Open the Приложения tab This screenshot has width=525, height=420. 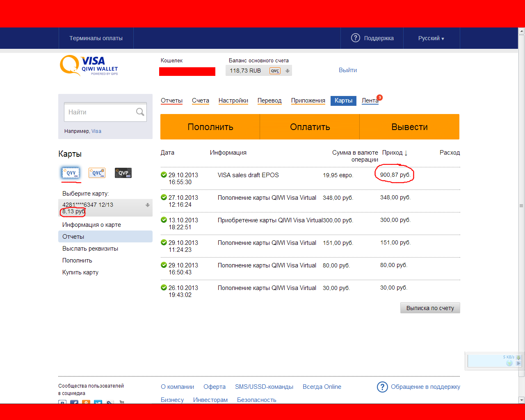click(x=308, y=100)
